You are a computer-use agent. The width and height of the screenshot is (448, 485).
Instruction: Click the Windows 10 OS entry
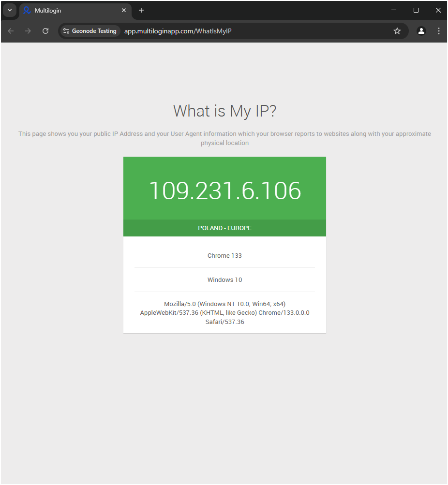click(225, 279)
